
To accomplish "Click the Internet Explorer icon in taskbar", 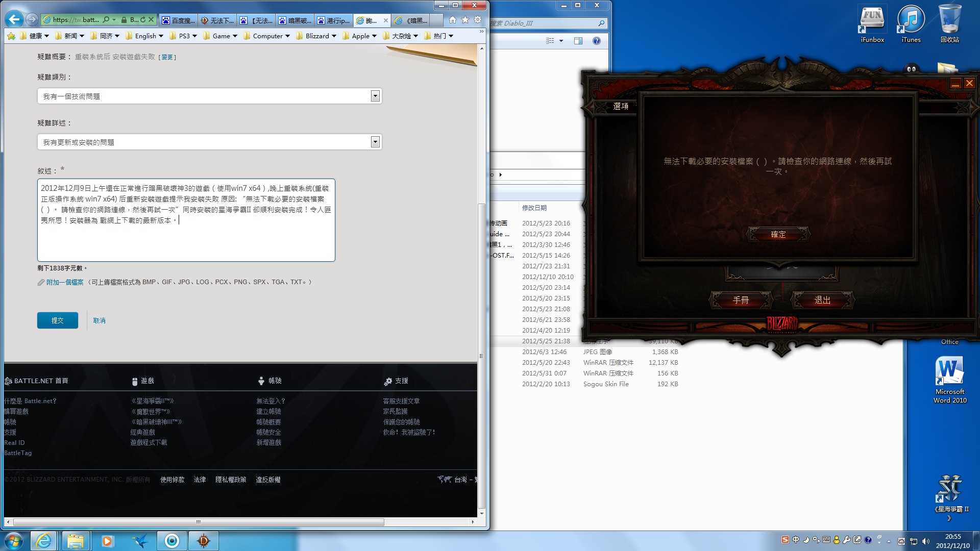I will pos(44,540).
